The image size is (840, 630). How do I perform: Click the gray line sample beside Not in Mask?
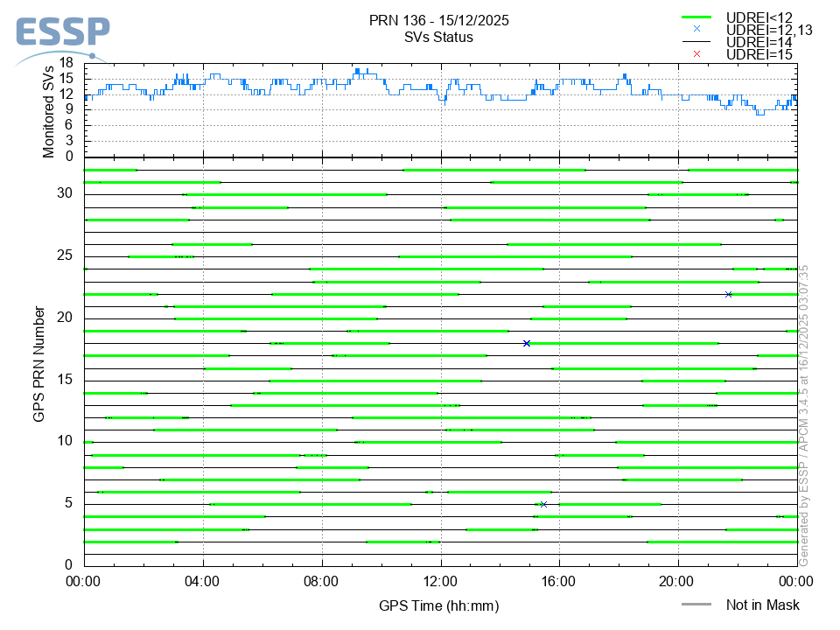pyautogui.click(x=696, y=605)
